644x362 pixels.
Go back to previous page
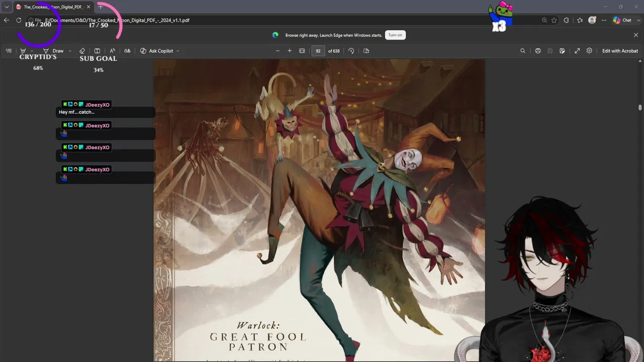[x=7, y=20]
